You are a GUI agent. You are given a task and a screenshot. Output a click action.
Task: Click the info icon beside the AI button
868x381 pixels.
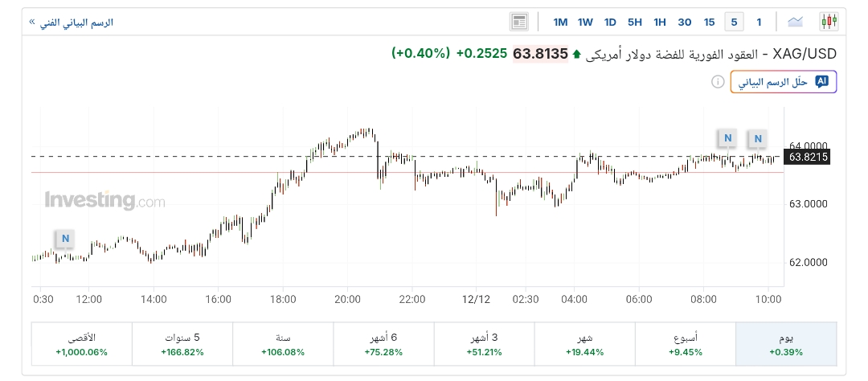(x=718, y=82)
